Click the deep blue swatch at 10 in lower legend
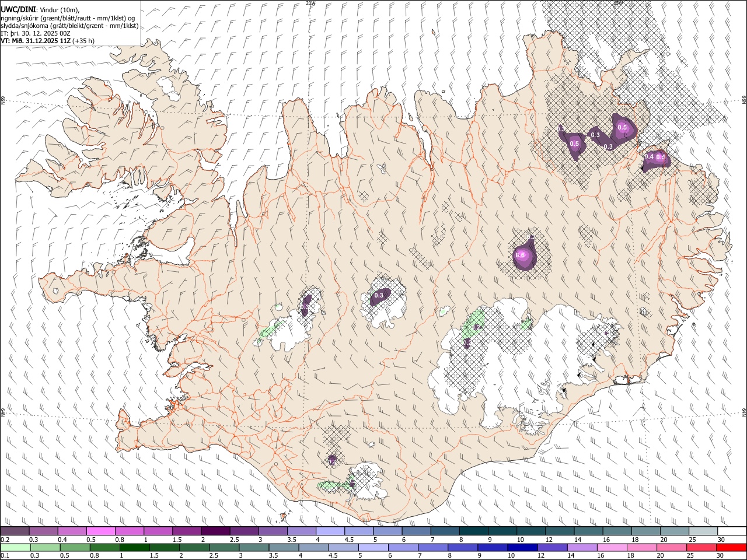The width and height of the screenshot is (747, 560). (x=522, y=547)
